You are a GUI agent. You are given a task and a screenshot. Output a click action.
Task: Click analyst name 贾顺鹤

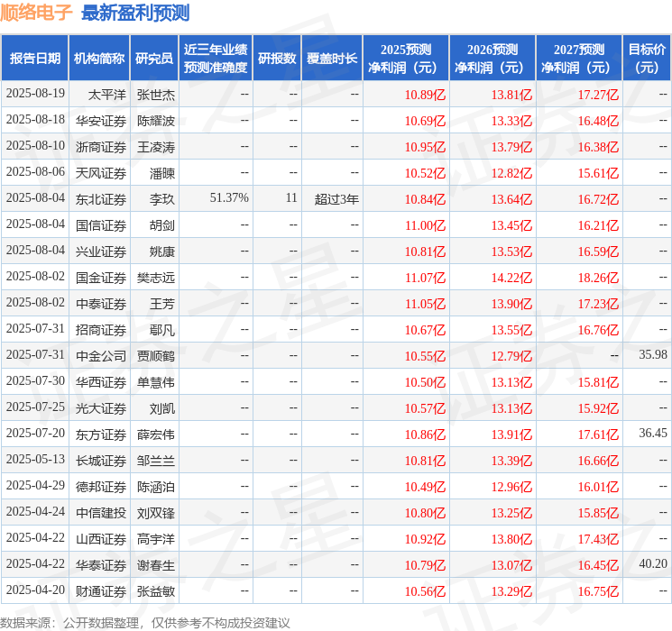tap(155, 356)
